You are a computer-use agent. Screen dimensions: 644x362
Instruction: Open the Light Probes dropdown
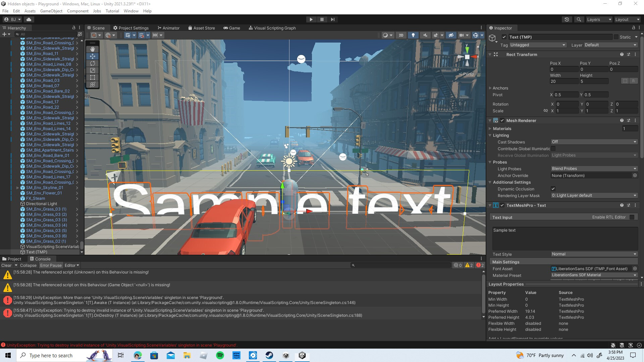tap(594, 169)
